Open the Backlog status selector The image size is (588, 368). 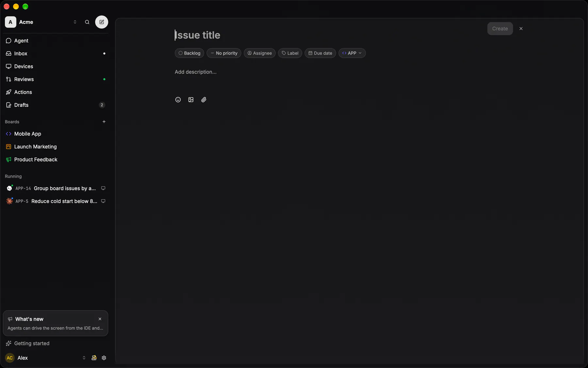[x=189, y=53]
